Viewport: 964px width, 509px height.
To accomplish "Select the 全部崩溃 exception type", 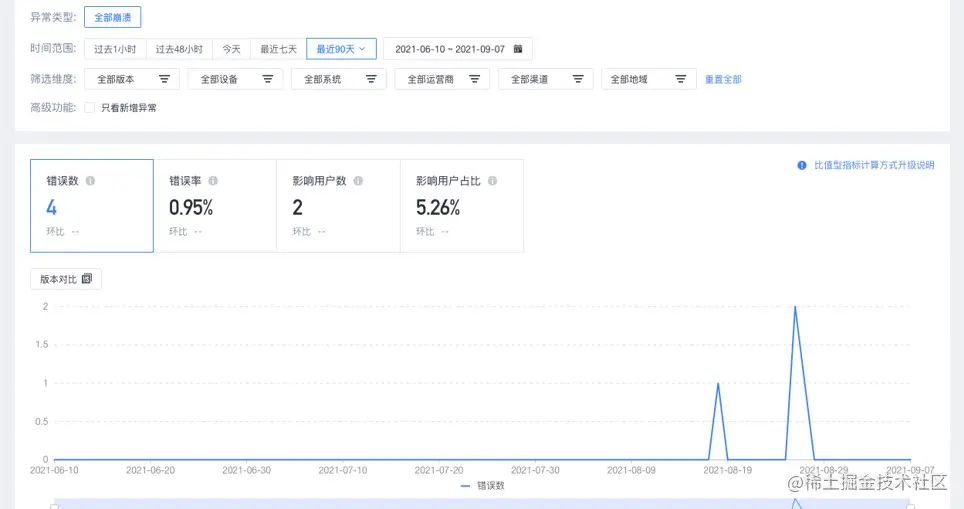I will [x=113, y=17].
